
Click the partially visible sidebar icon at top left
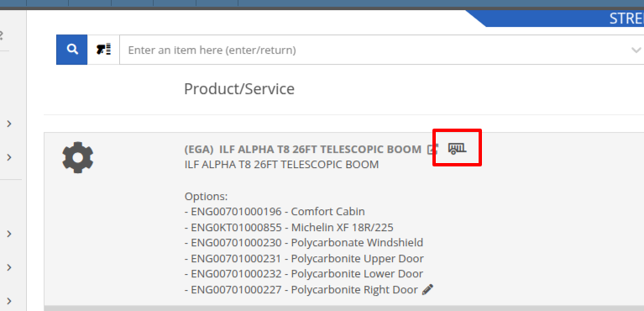(x=1, y=36)
